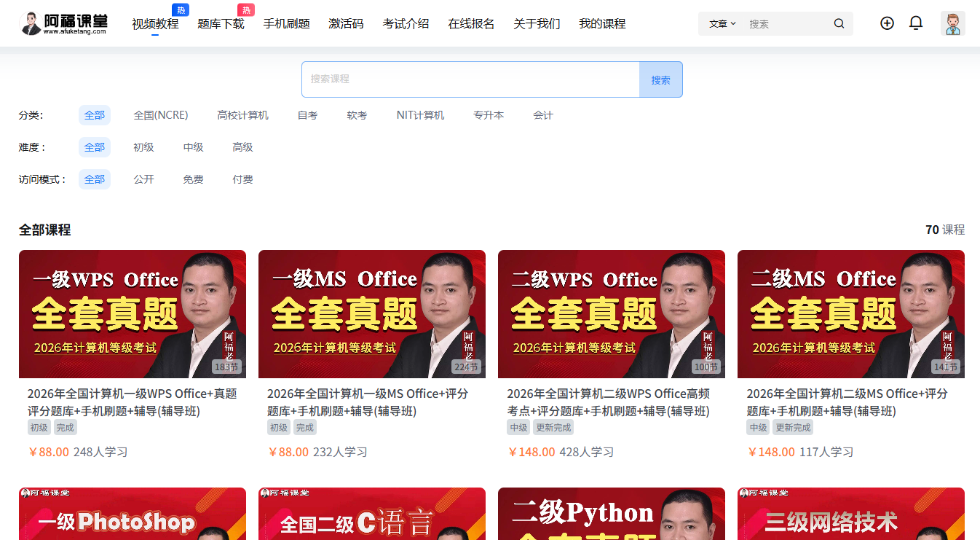The width and height of the screenshot is (980, 540).
Task: Click 428人学习 text
Action: (586, 452)
